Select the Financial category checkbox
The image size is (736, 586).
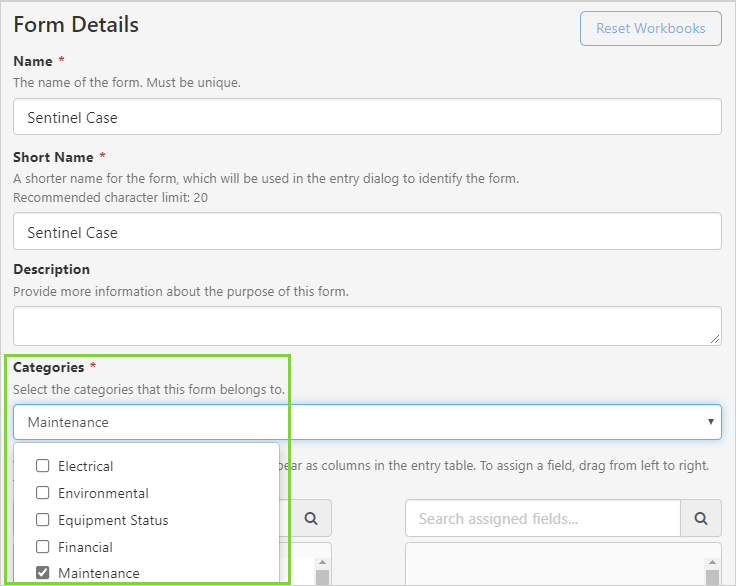(43, 547)
